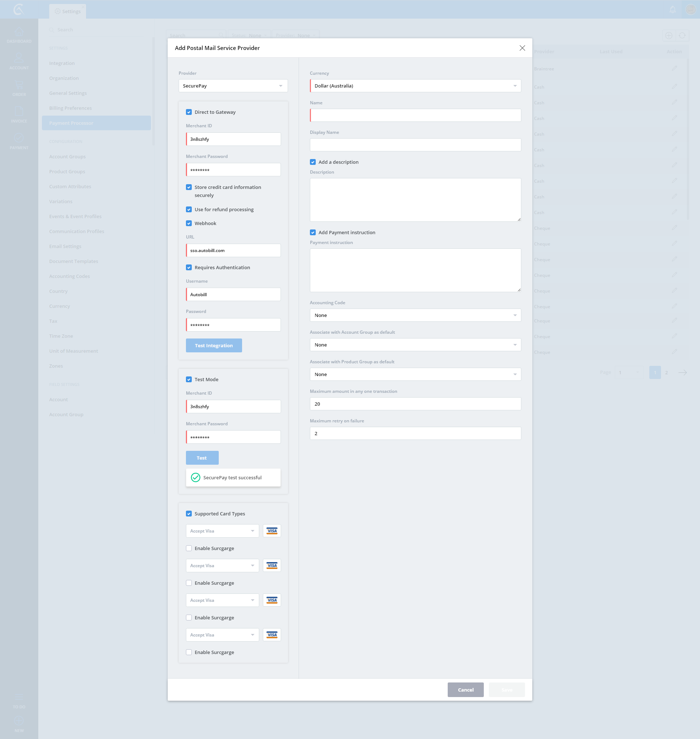Expand the Currency Dollar (Australia) dropdown

tap(415, 86)
